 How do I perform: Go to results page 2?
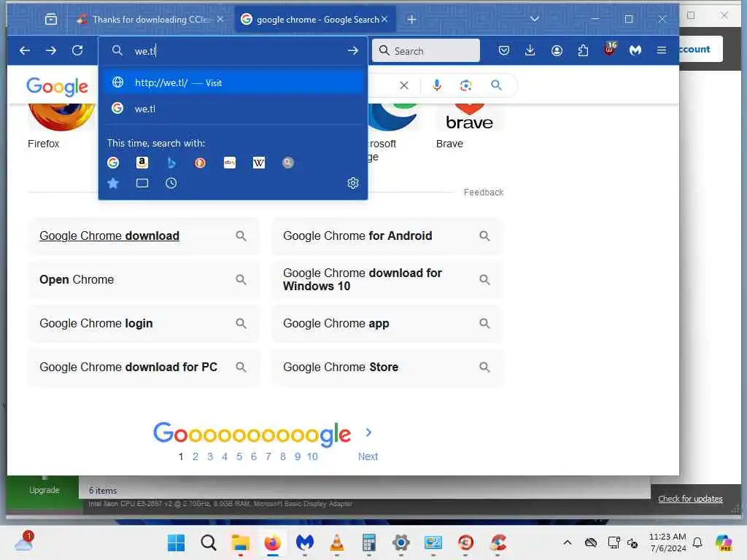(x=196, y=456)
